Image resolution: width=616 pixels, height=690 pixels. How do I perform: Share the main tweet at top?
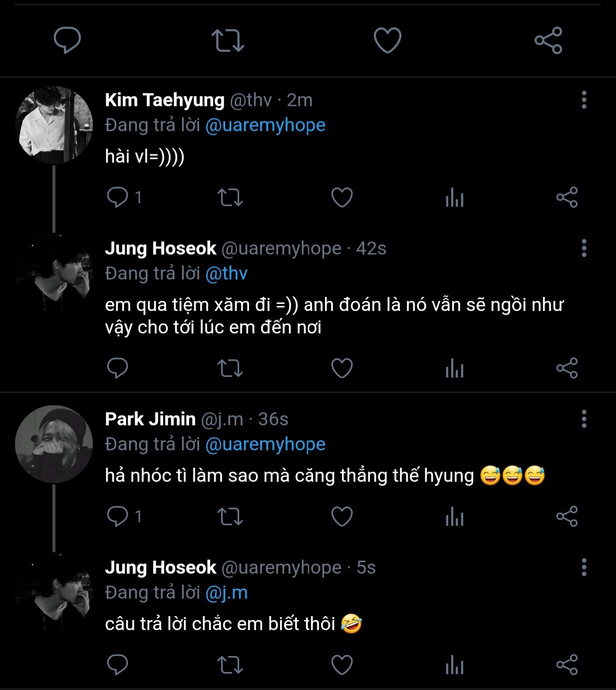point(548,40)
